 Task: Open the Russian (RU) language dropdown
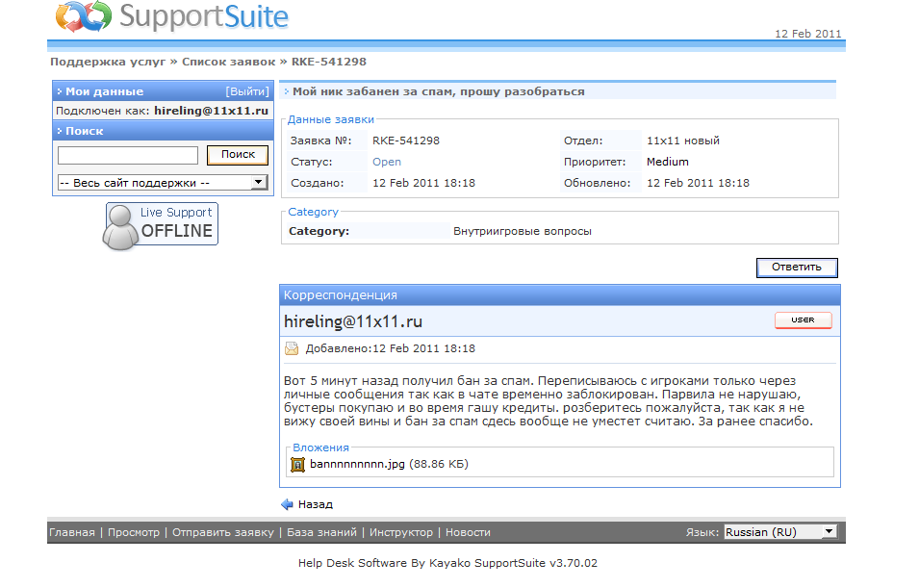[779, 532]
